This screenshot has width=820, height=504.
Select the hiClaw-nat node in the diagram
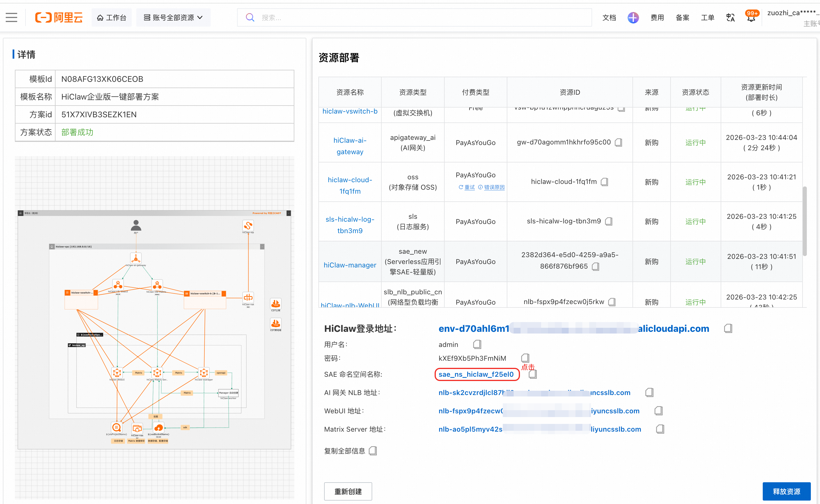coord(248,297)
